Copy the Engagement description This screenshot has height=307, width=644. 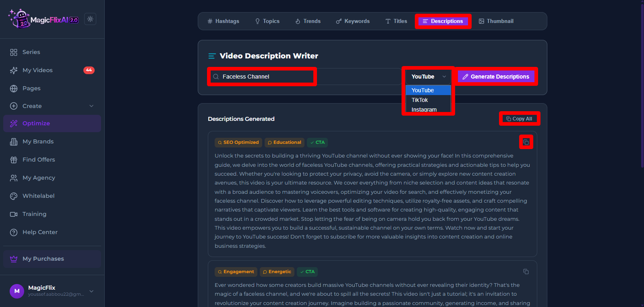[526, 272]
